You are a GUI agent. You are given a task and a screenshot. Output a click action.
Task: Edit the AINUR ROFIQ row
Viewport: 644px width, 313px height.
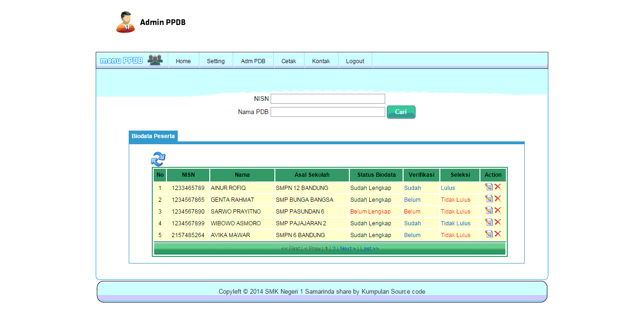pos(489,187)
